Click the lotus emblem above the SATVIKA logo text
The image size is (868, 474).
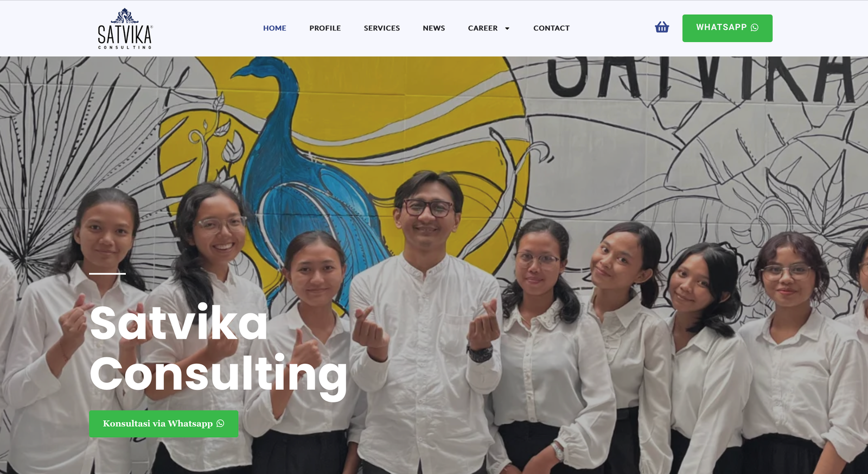[125, 16]
